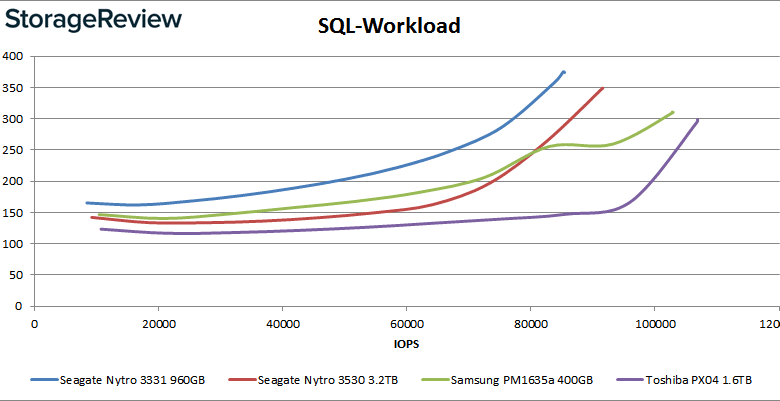The image size is (780, 401).
Task: Click the 80000 label on horizontal axis
Action: click(x=530, y=324)
